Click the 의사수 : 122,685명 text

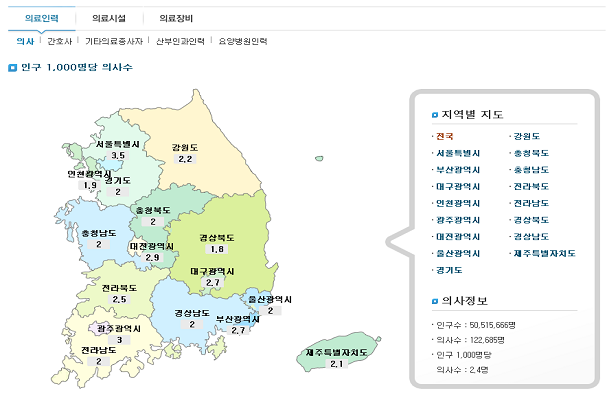[x=470, y=340]
